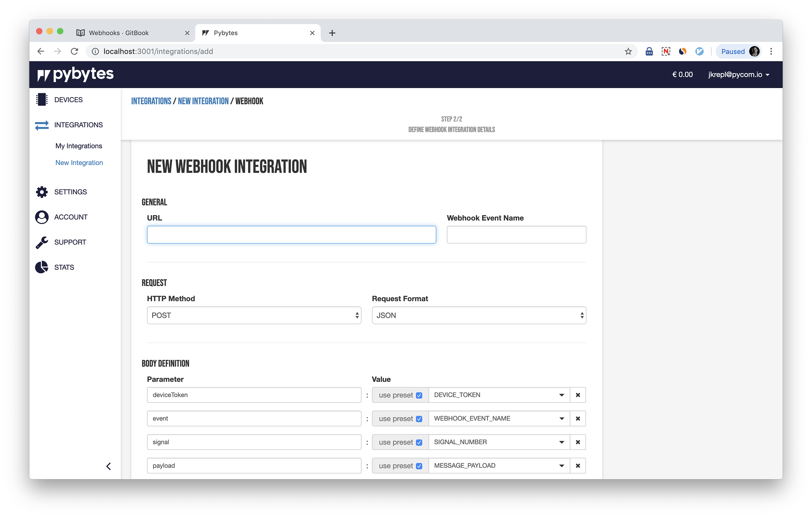Disable use preset for payload row

(419, 466)
